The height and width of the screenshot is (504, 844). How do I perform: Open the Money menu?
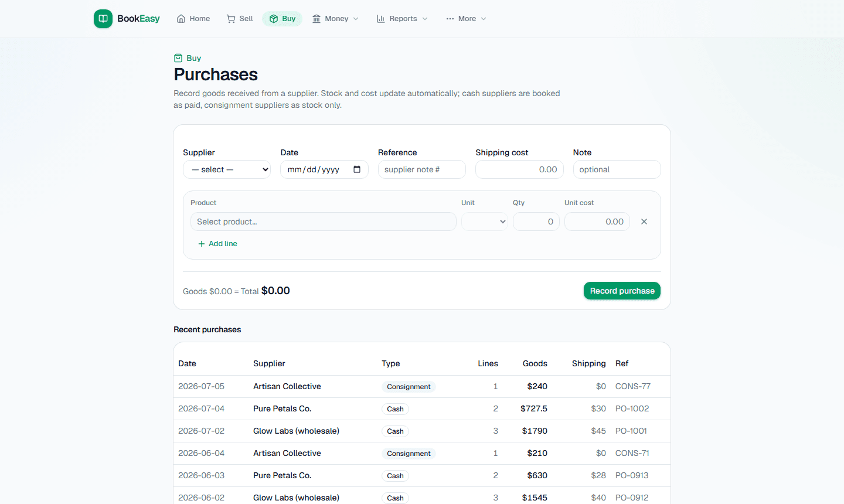(x=335, y=19)
